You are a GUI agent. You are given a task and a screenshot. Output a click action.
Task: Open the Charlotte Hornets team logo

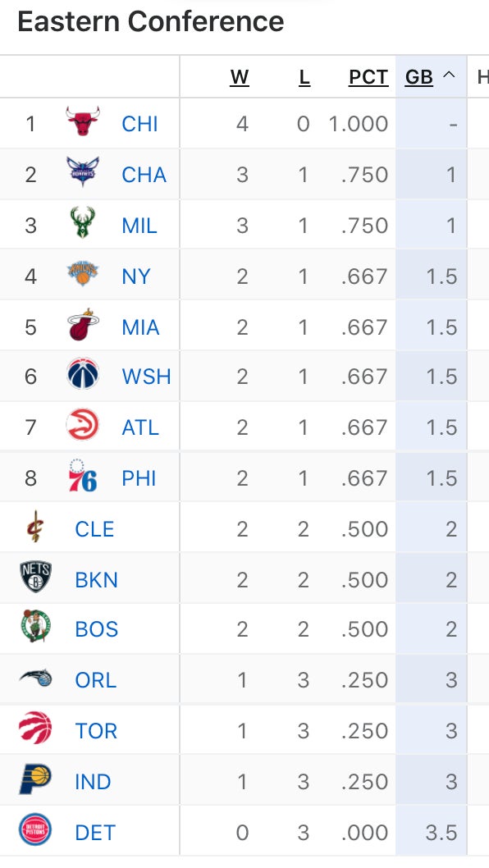tap(83, 172)
